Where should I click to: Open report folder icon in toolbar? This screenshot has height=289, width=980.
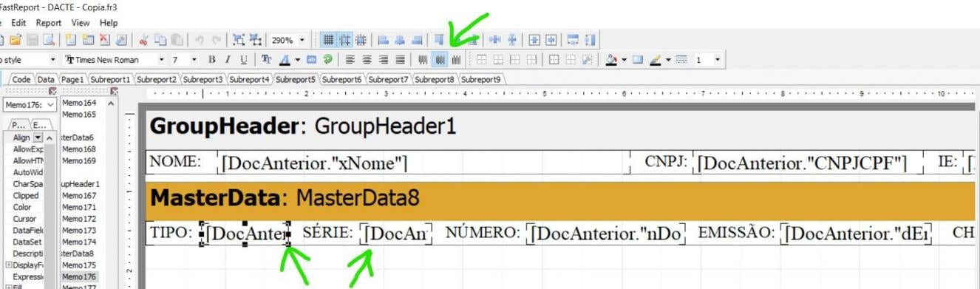click(x=15, y=40)
